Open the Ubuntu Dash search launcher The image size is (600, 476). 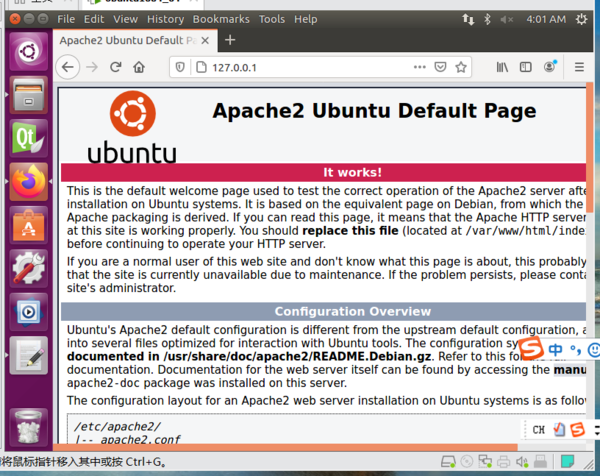(x=29, y=52)
